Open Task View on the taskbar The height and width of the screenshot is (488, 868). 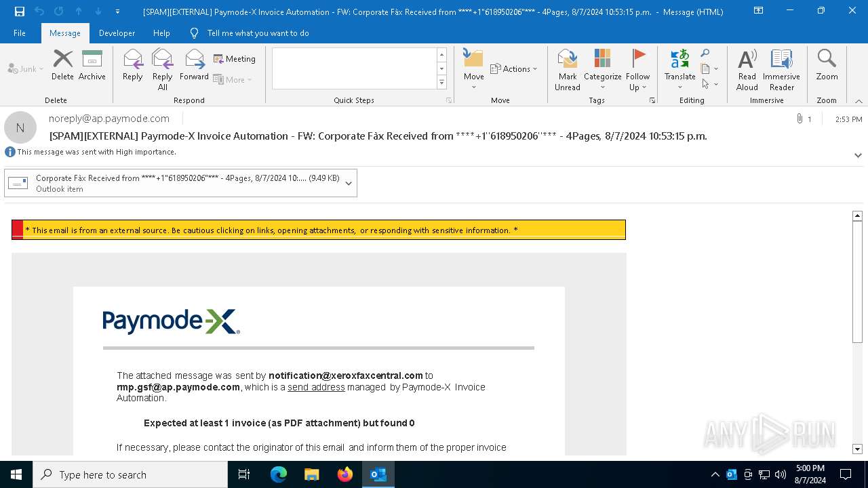tap(244, 474)
